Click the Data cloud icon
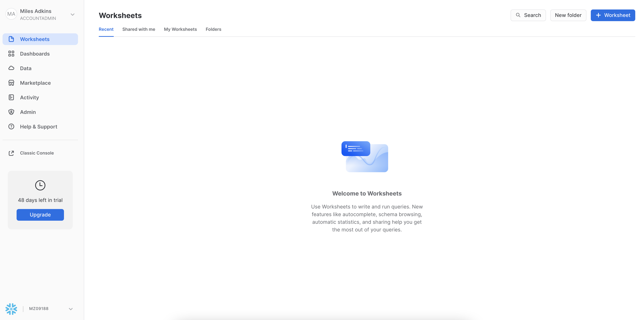 [x=11, y=68]
